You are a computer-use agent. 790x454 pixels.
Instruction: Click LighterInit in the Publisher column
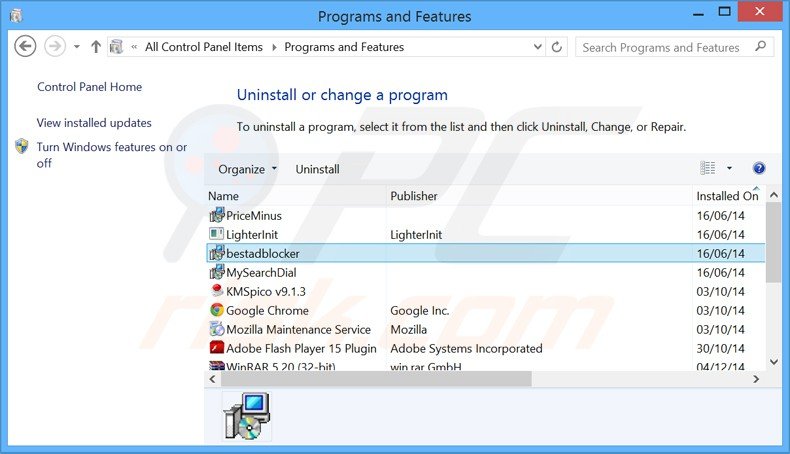[416, 235]
